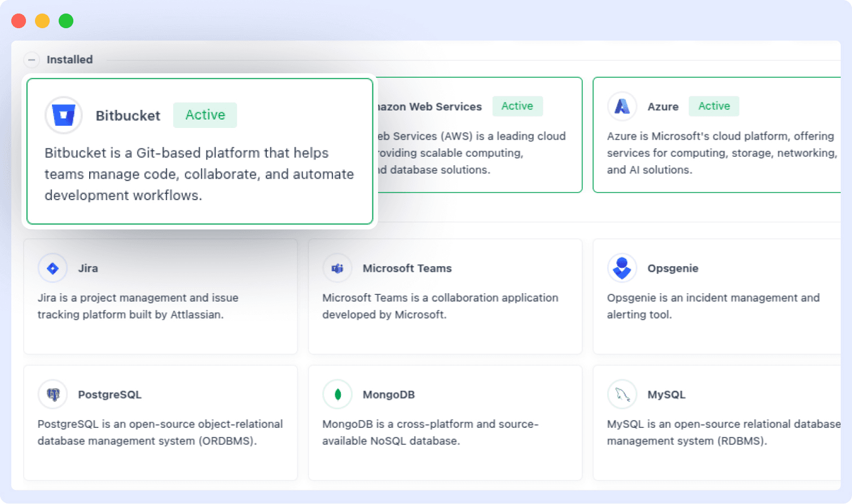Screen dimensions: 852x504
Task: Open the MongoDB integration card
Action: 445,422
